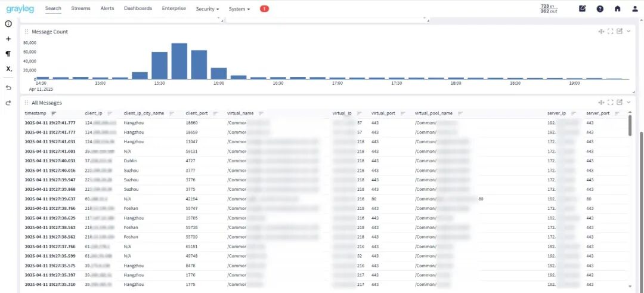Click the red notification badge
The width and height of the screenshot is (644, 293).
(x=265, y=8)
